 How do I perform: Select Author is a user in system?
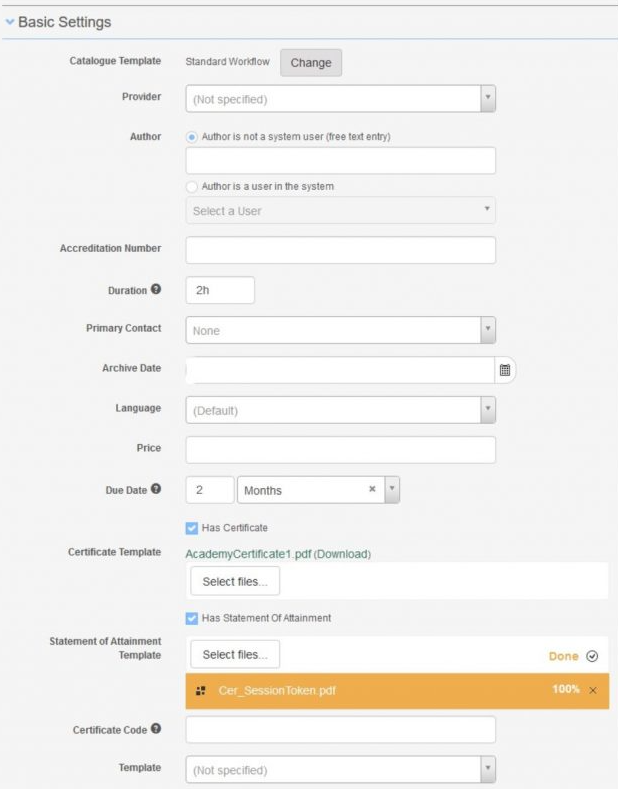(192, 186)
